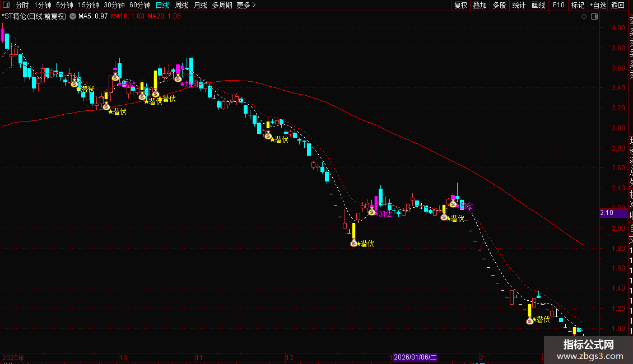This screenshot has height=364, width=633.
Task: Click the 潜伏 label at December low
Action: 367,244
